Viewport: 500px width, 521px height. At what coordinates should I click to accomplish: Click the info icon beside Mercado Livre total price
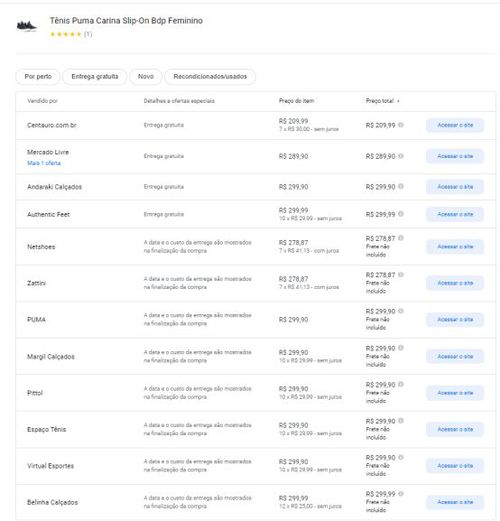pos(401,156)
